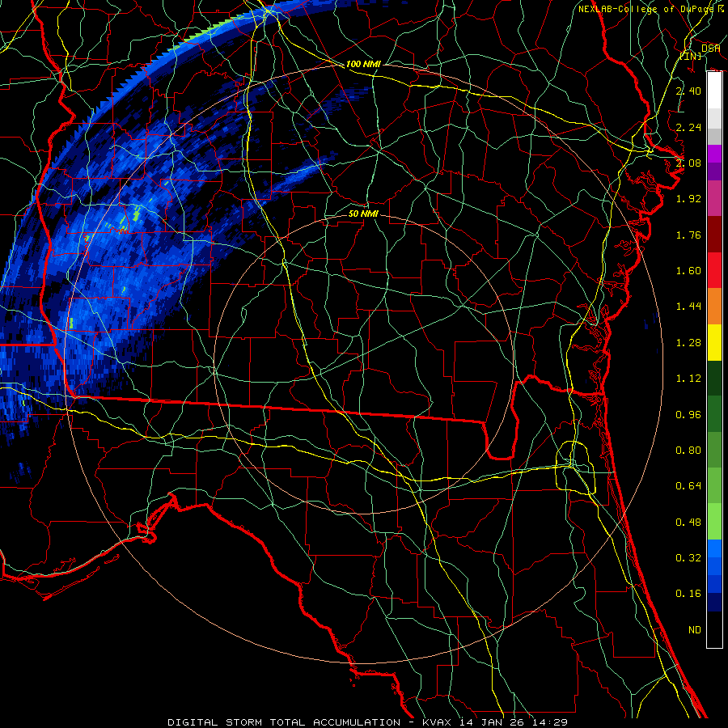Pick the pink swatch beside 1.92
Image resolution: width=728 pixels, height=728 pixels.
(714, 198)
